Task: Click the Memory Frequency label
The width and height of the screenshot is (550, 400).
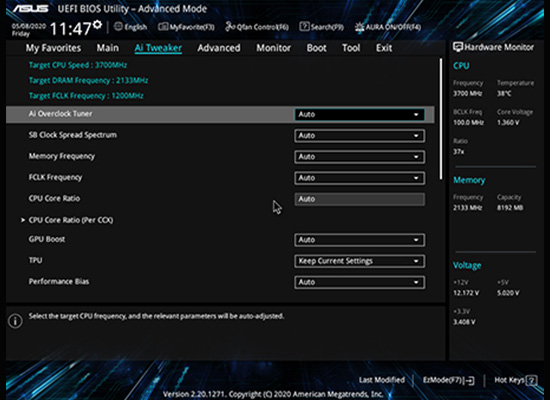Action: [62, 156]
